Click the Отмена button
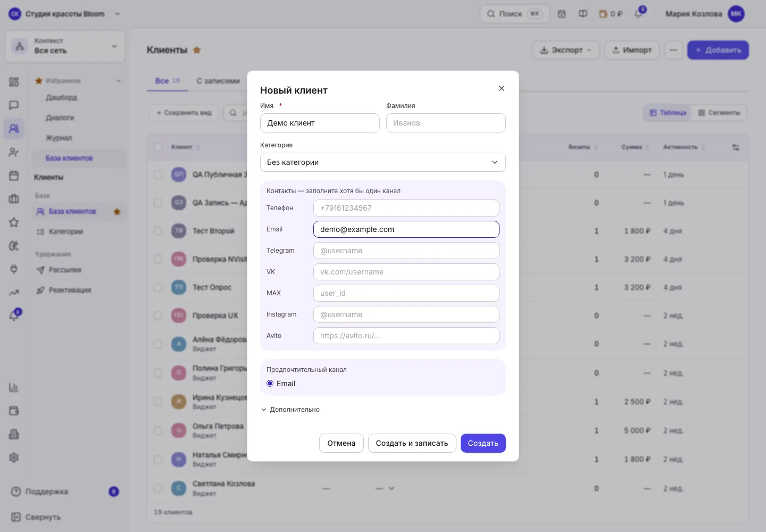This screenshot has width=766, height=532. click(x=342, y=443)
